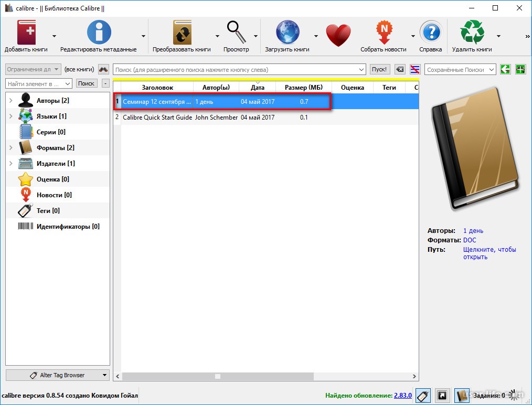532x405 pixels.
Task: Expand the Форматы [2] tree node
Action: click(11, 147)
